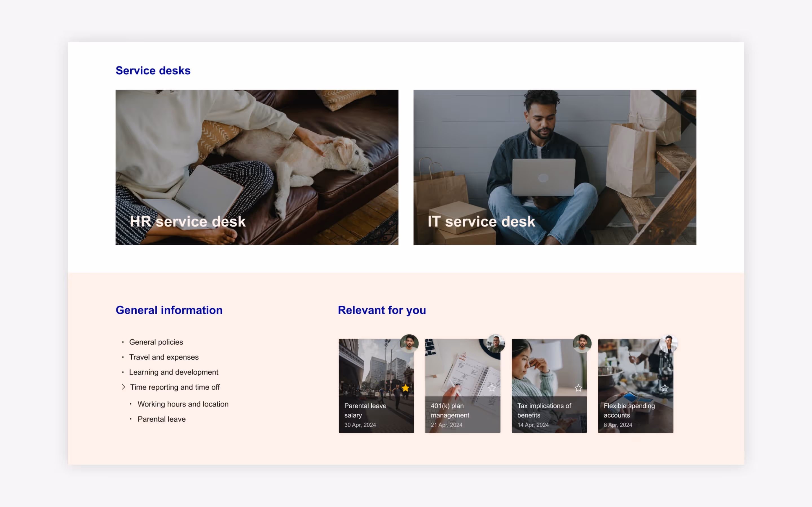Open the IT service desk tile
Viewport: 812px width, 507px height.
554,167
